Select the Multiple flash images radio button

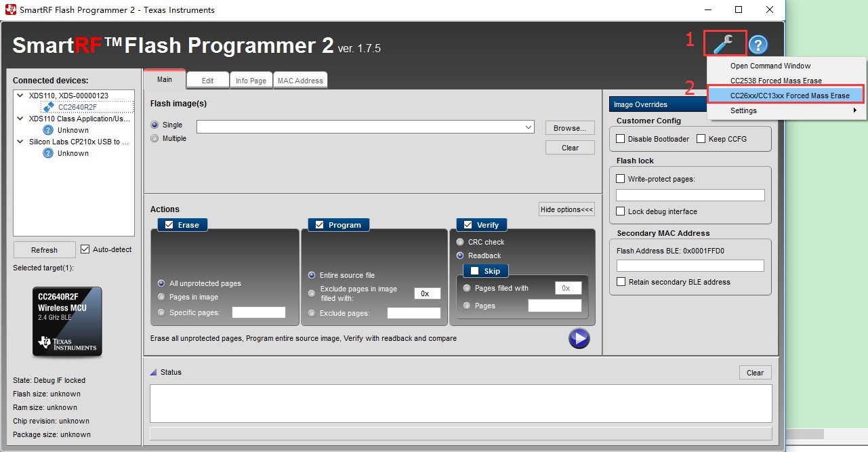tap(155, 138)
